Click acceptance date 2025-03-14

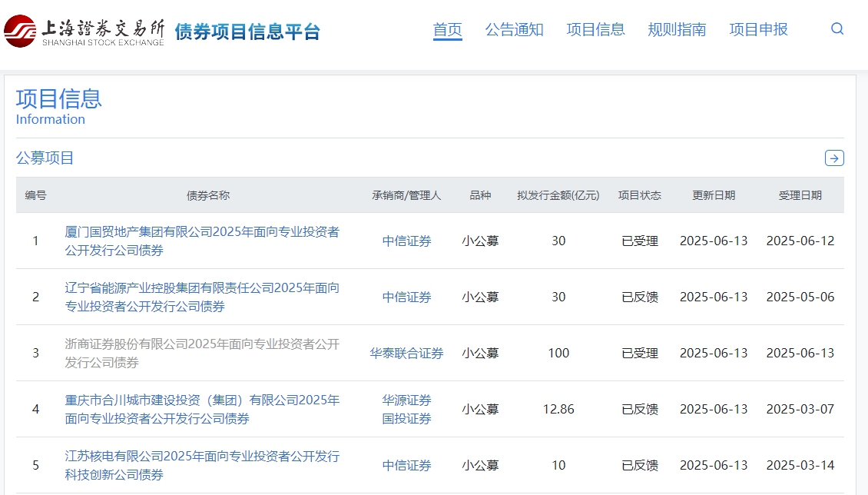tap(800, 465)
